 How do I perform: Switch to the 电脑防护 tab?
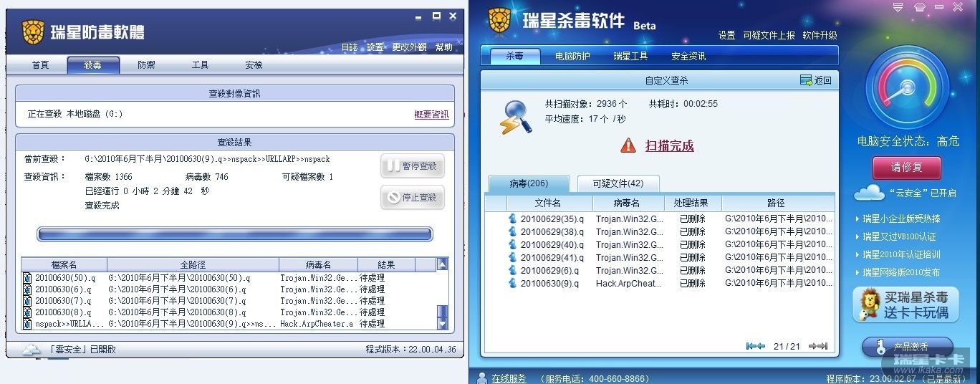coord(572,56)
